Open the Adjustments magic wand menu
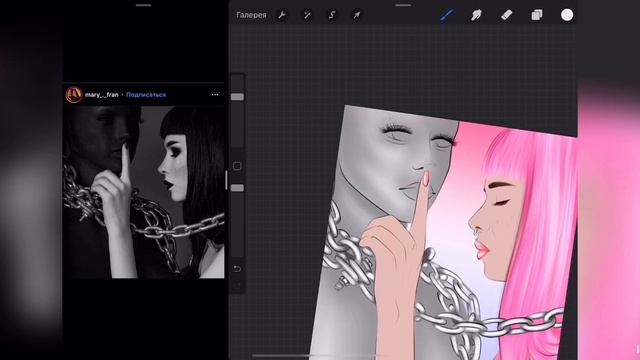The height and width of the screenshot is (360, 640). point(307,15)
